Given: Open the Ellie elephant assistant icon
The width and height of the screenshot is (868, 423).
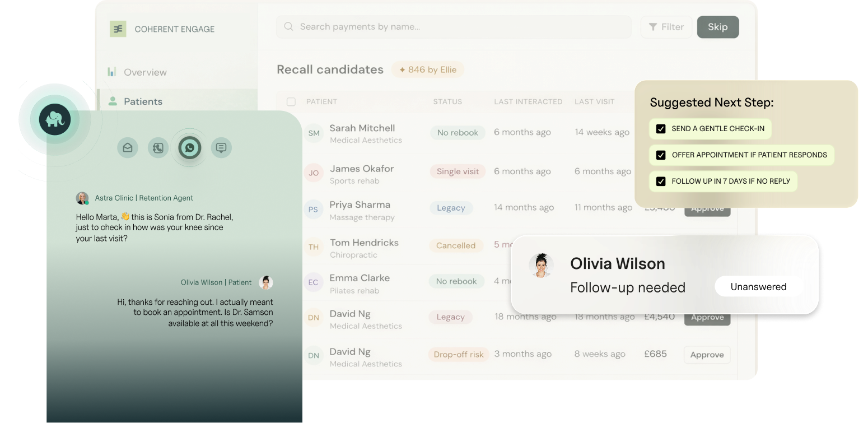Looking at the screenshot, I should tap(55, 119).
